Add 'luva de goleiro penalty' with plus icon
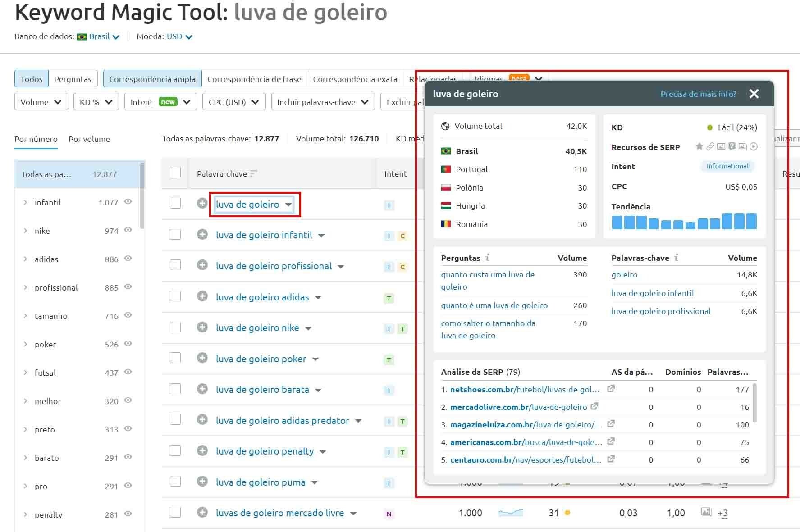 click(x=202, y=450)
